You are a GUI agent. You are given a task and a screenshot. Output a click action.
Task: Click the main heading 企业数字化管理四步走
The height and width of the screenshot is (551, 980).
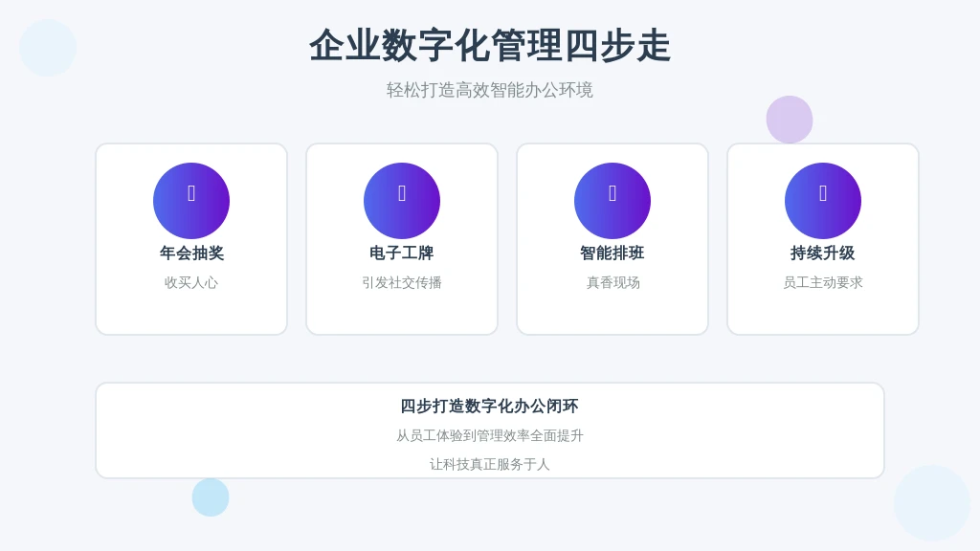pyautogui.click(x=490, y=46)
